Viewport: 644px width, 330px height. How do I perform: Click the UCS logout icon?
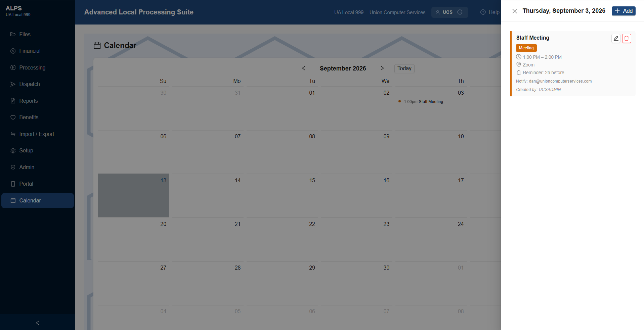[460, 12]
